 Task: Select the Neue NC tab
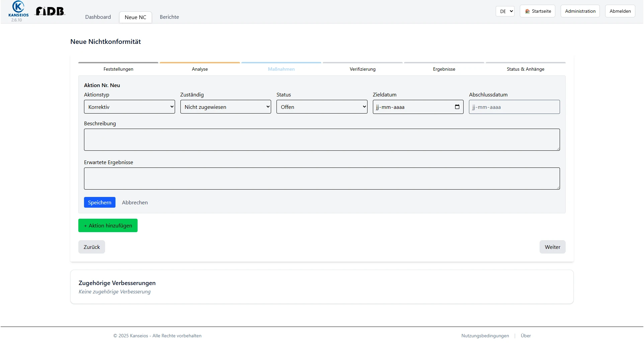tap(135, 17)
